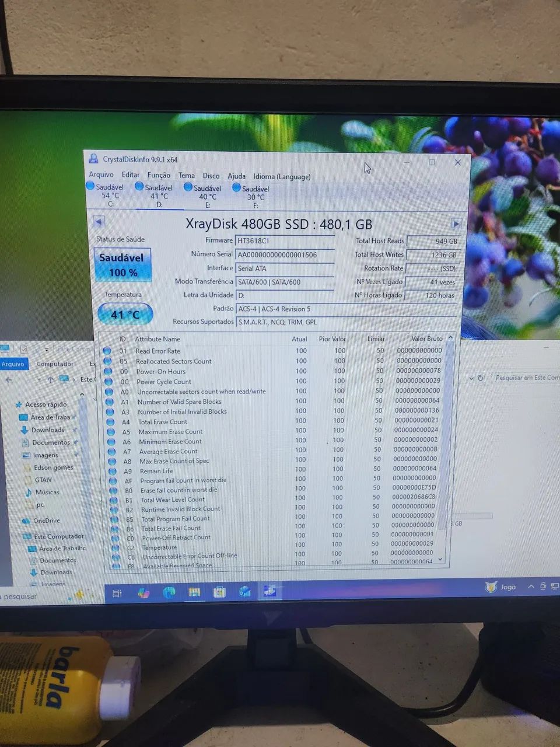Open the Disco menu
The height and width of the screenshot is (747, 560).
coord(211,176)
